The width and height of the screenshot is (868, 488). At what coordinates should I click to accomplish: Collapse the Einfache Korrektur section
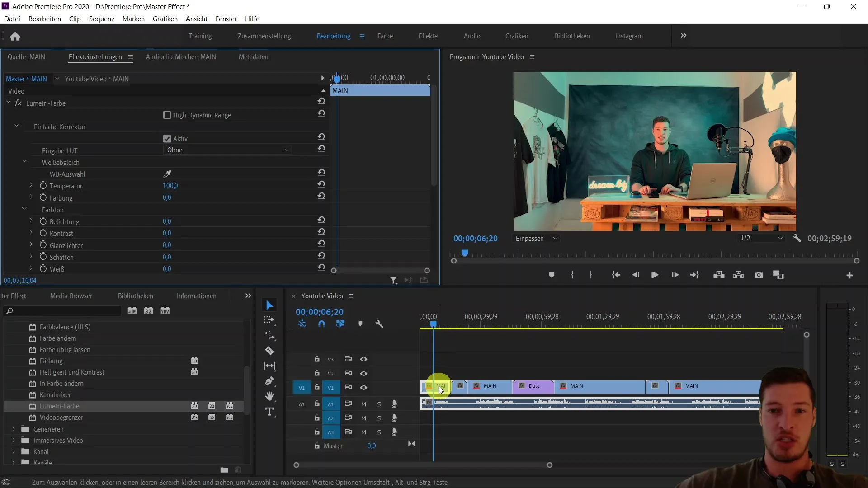tap(16, 126)
